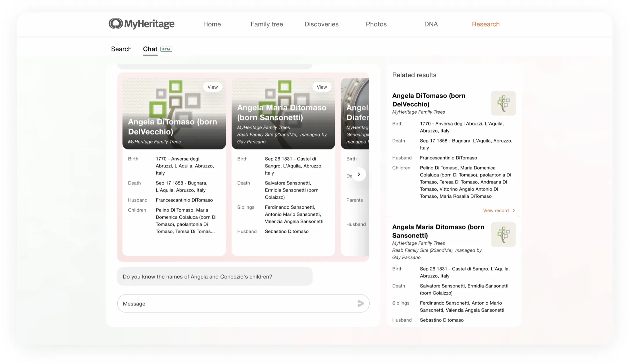This screenshot has height=364, width=629.
Task: Click 'Raab Family Site (23andMe)' in the sidebar
Action: (x=423, y=250)
